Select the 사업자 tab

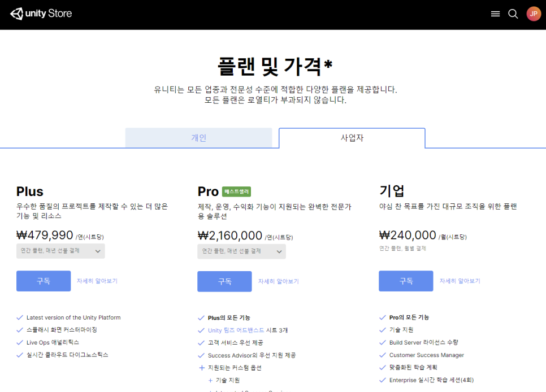click(352, 138)
